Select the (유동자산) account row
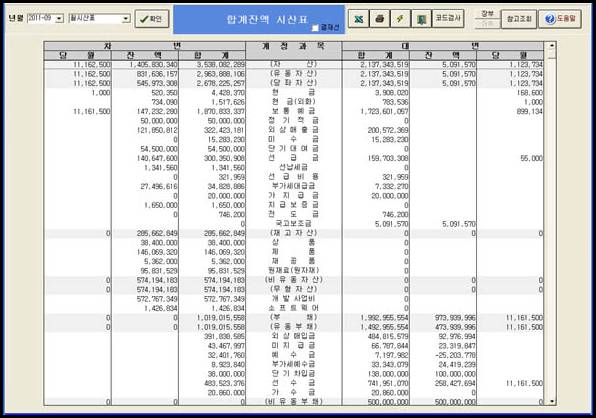This screenshot has height=418, width=596. pyautogui.click(x=293, y=74)
